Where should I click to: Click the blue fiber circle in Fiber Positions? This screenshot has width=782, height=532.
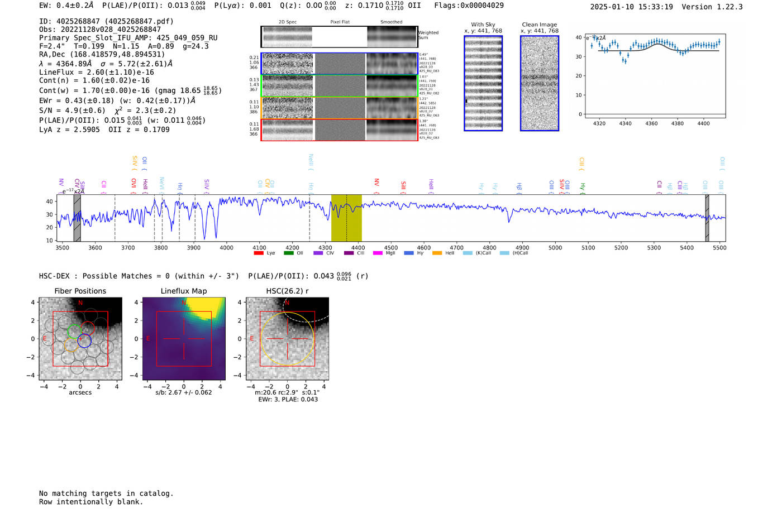pos(84,341)
